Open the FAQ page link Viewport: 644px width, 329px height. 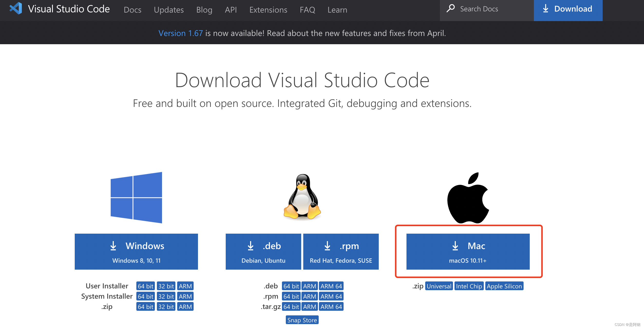click(x=307, y=10)
